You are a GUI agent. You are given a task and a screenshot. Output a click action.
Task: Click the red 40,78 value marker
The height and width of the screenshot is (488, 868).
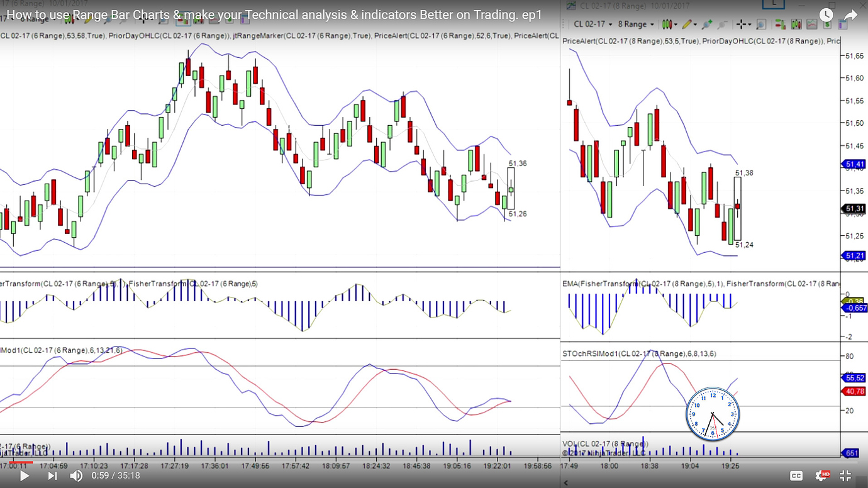[x=854, y=391]
